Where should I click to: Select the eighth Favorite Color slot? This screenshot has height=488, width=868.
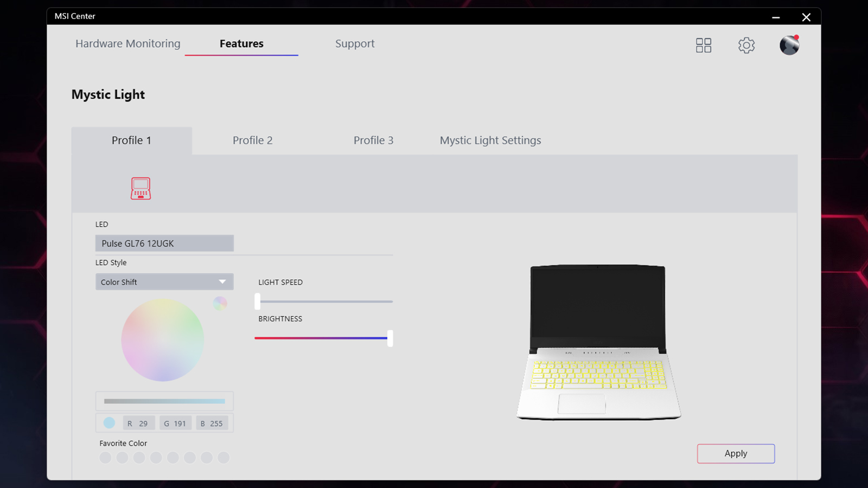pos(224,458)
